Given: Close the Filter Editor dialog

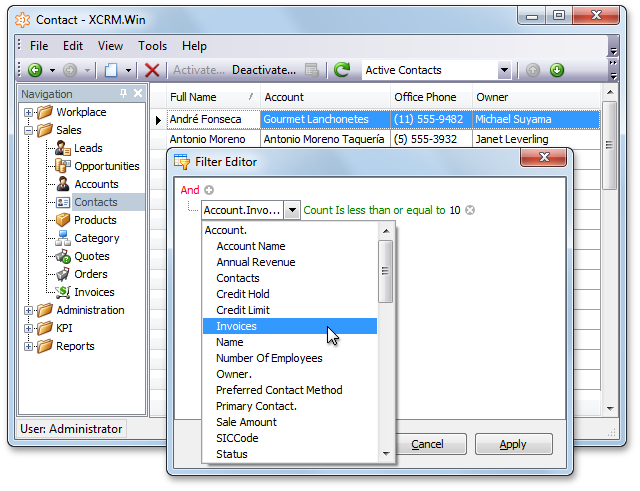Looking at the screenshot, I should 544,157.
